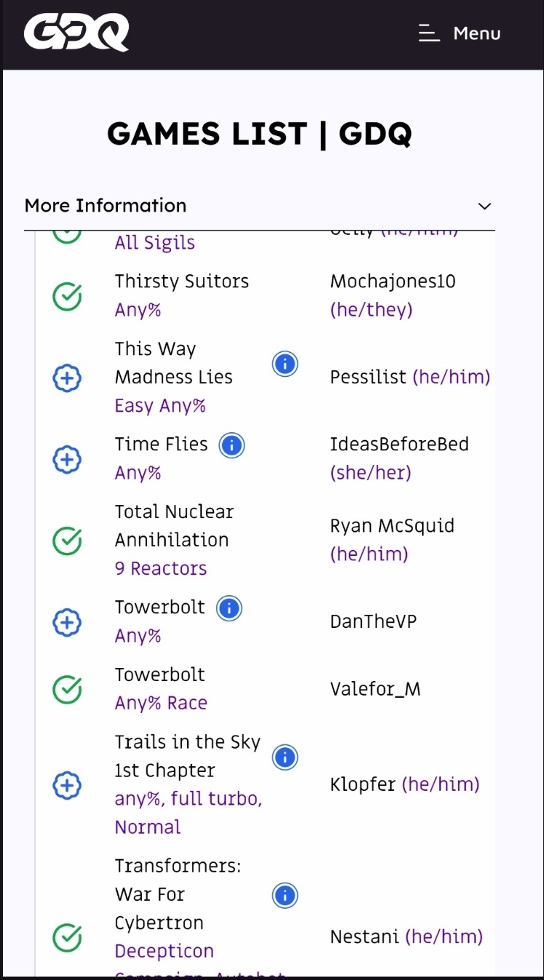View info for Transformers: War For Cybertron
544x980 pixels.
click(x=285, y=896)
